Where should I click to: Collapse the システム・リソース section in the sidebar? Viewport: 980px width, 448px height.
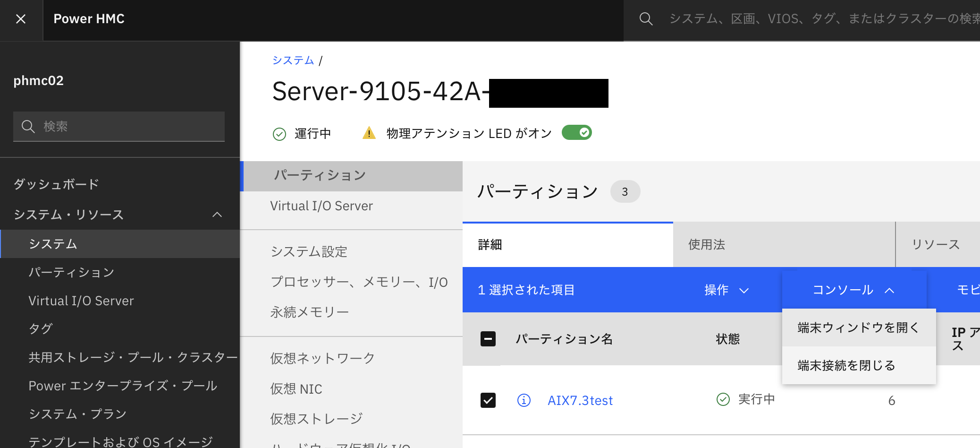(x=217, y=215)
